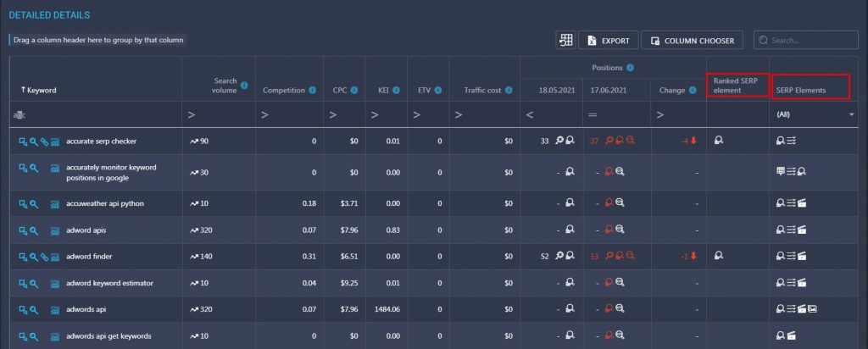The height and width of the screenshot is (349, 868).
Task: Click the magnifier icon for accuweather api python
Action: pos(34,203)
